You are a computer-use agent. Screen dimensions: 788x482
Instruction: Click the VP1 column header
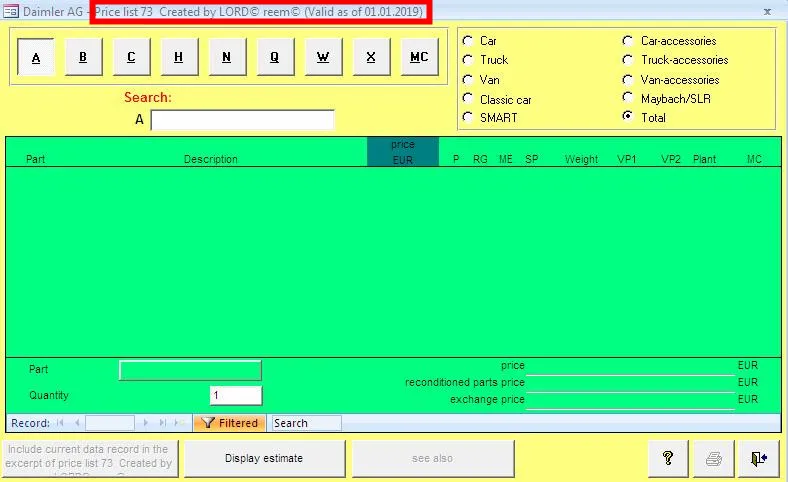coord(627,159)
